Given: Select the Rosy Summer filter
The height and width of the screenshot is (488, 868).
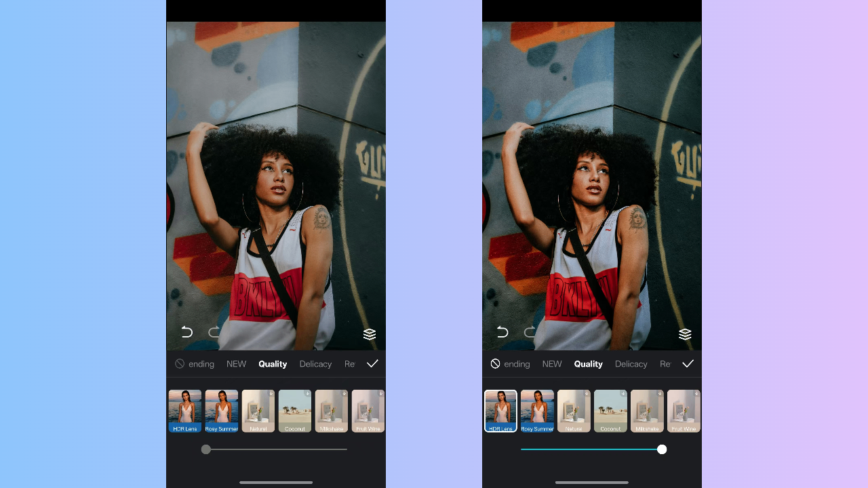Looking at the screenshot, I should click(x=221, y=411).
